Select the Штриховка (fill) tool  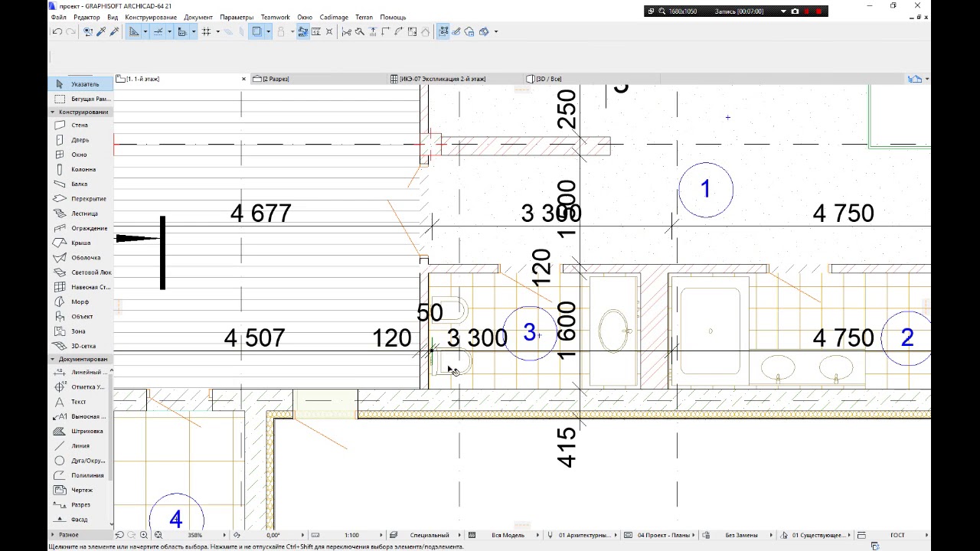pyautogui.click(x=80, y=431)
